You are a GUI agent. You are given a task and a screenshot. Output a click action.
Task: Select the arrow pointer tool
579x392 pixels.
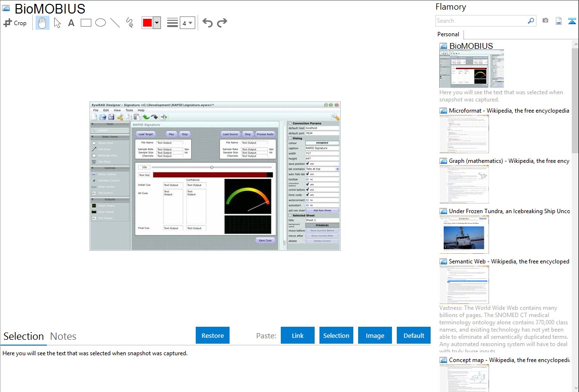pyautogui.click(x=57, y=23)
